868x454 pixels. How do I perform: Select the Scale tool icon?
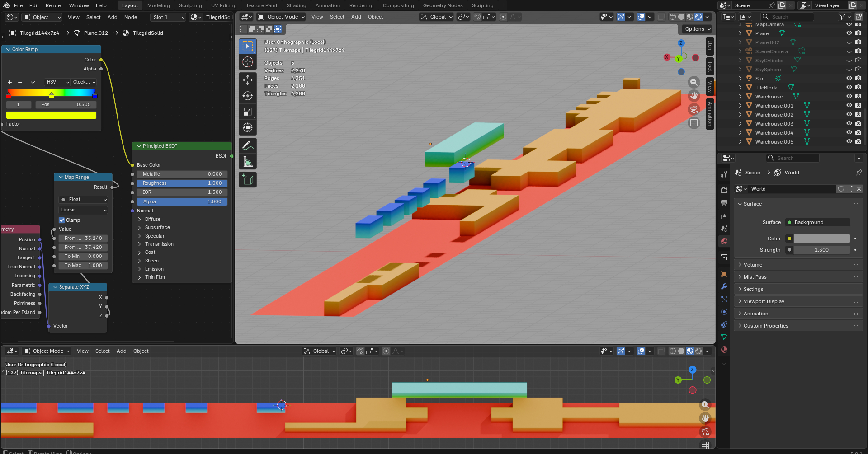[248, 112]
